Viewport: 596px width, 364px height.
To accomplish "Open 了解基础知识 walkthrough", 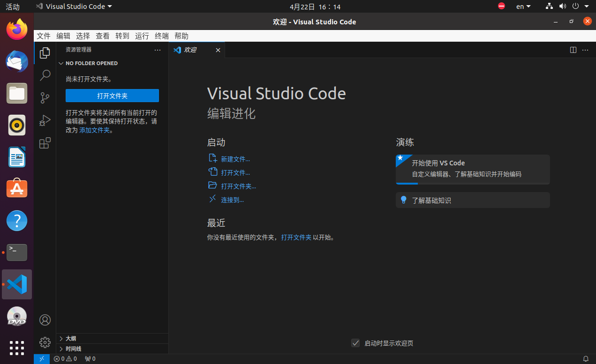I will [473, 200].
